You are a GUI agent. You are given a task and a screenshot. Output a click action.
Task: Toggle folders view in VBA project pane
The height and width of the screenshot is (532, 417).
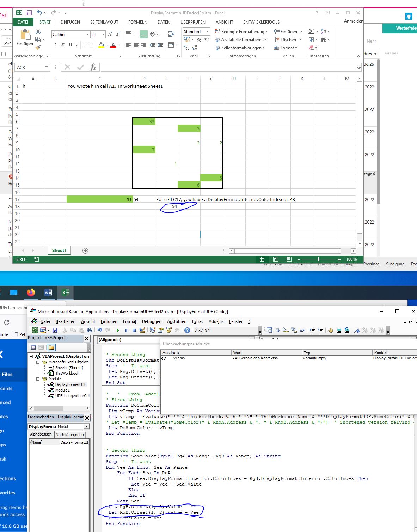pos(51,348)
